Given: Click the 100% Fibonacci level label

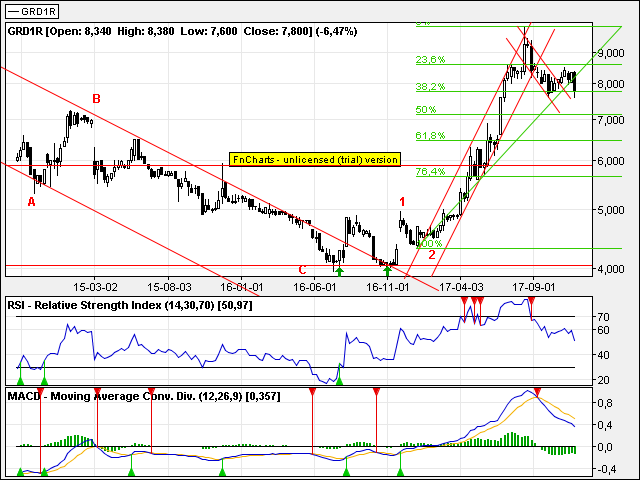Looking at the screenshot, I should tap(429, 244).
